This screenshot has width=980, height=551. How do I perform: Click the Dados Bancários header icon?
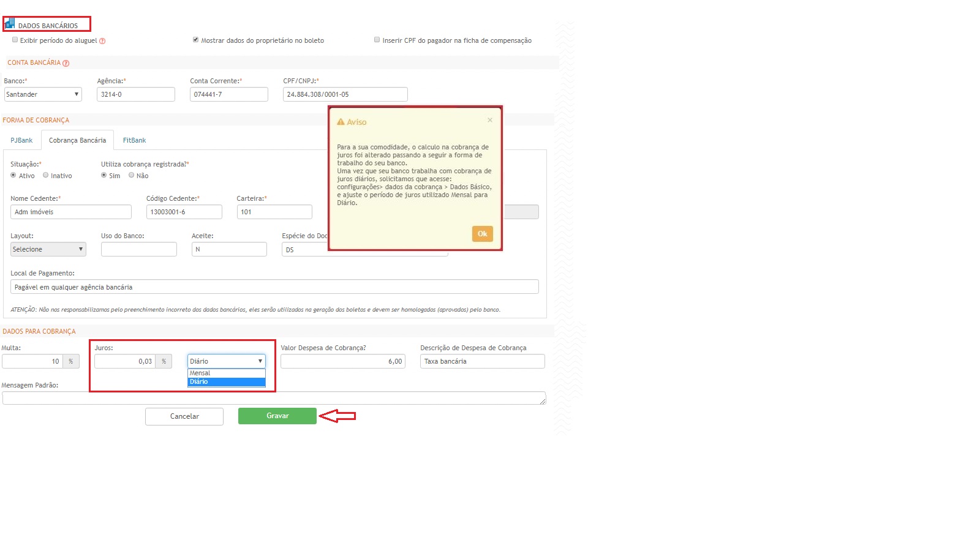click(10, 24)
